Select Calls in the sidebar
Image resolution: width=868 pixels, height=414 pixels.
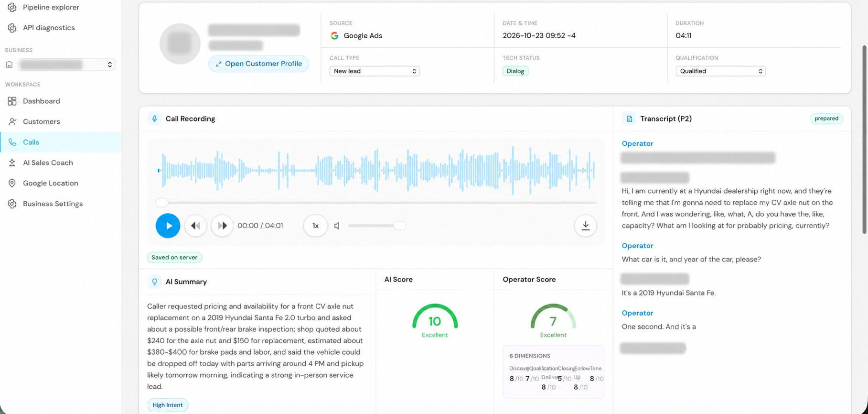coord(61,142)
